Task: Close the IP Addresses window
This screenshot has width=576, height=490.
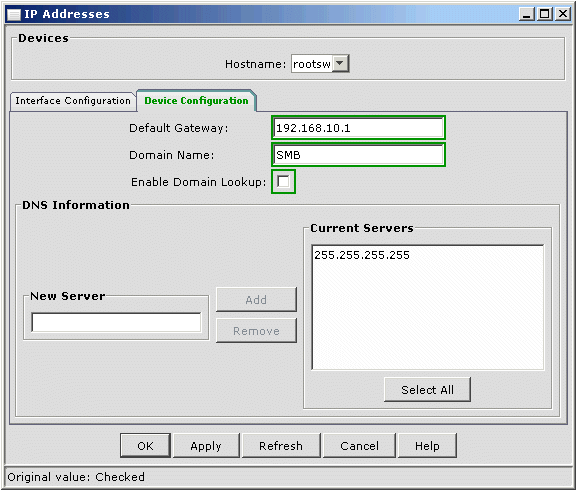Action: tap(562, 14)
